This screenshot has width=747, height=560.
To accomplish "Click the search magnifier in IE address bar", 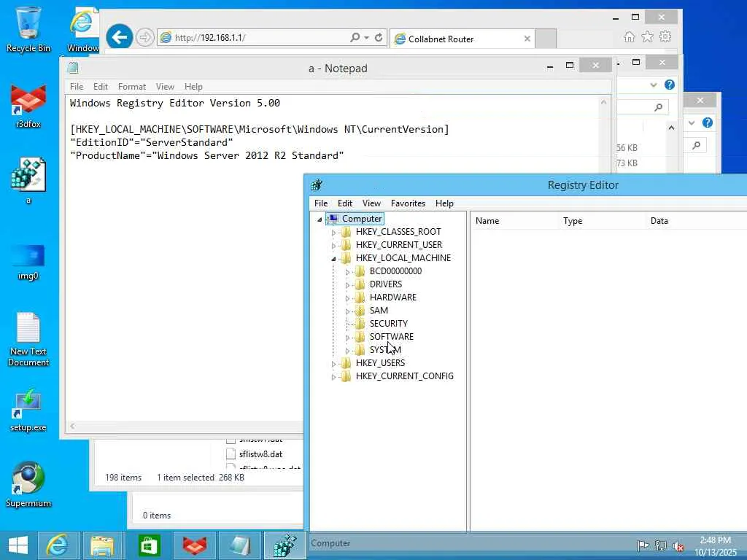I will pos(355,38).
